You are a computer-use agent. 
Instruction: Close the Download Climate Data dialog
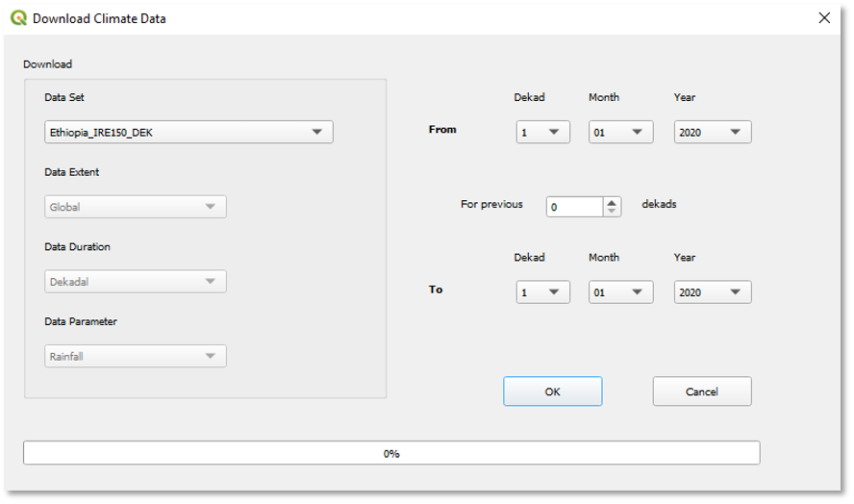pos(824,18)
